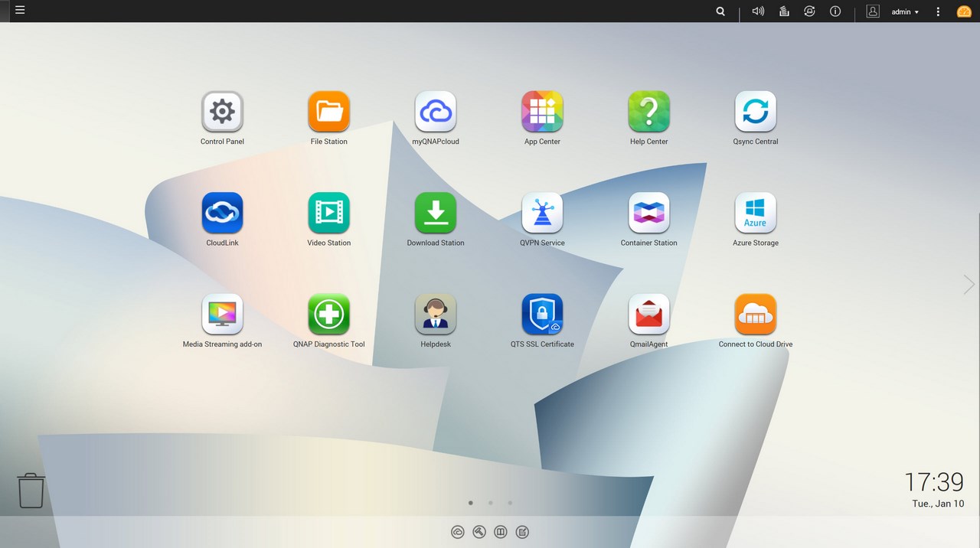Open QTS SSL Certificate app

(542, 315)
